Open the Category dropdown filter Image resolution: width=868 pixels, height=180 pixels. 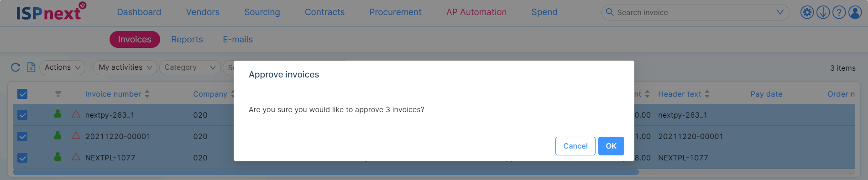coord(190,67)
